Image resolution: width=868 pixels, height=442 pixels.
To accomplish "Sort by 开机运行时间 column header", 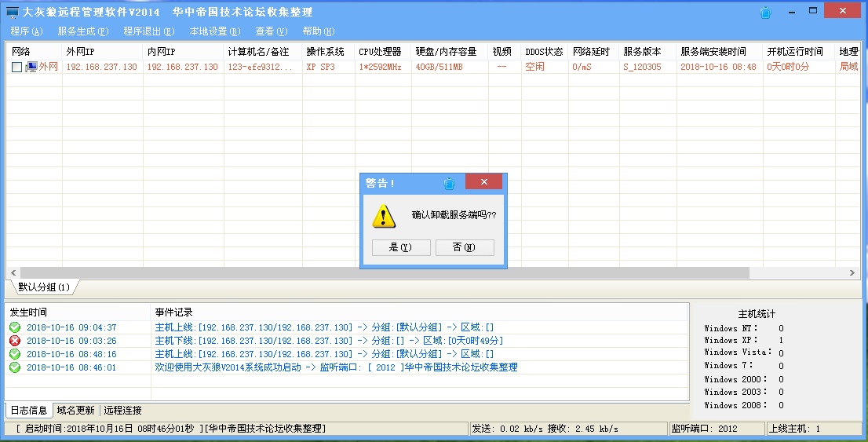I will (x=798, y=52).
